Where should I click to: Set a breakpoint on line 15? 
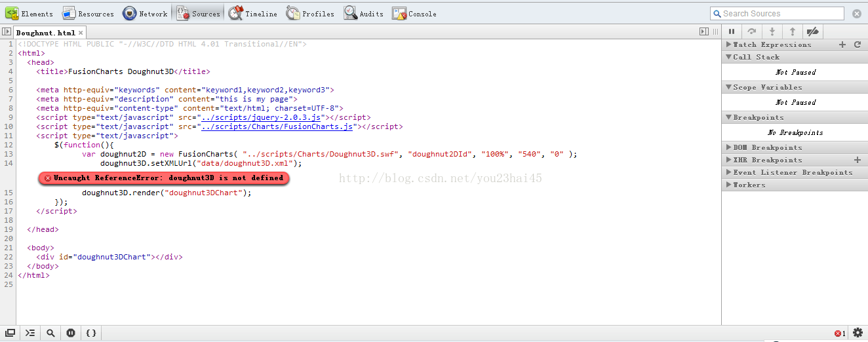[x=9, y=193]
